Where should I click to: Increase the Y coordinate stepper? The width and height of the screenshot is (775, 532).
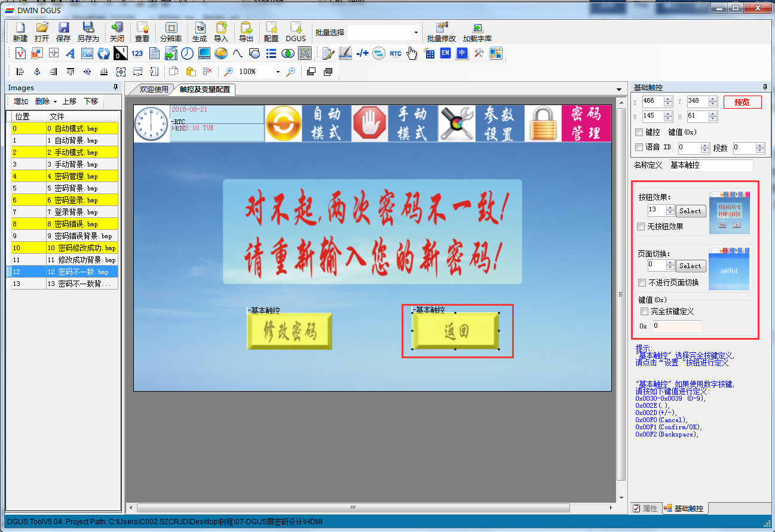point(712,98)
